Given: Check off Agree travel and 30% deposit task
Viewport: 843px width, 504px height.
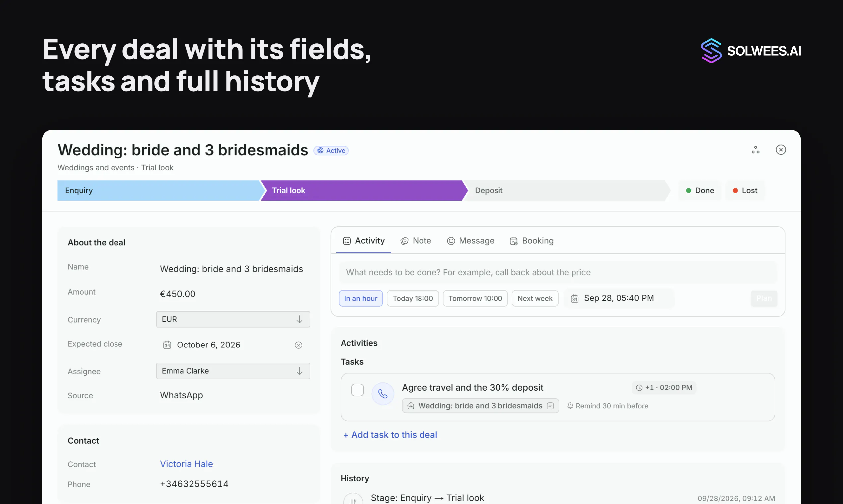Looking at the screenshot, I should tap(357, 390).
